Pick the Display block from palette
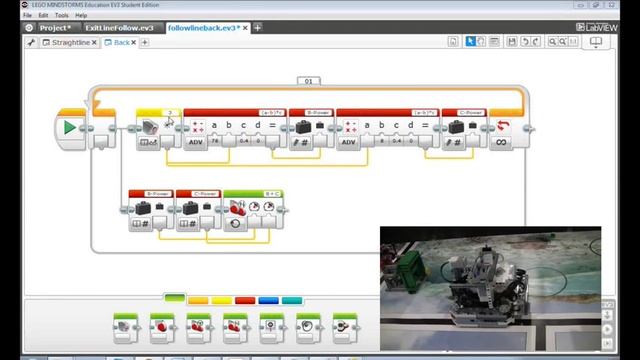640x360 pixels. click(x=272, y=328)
